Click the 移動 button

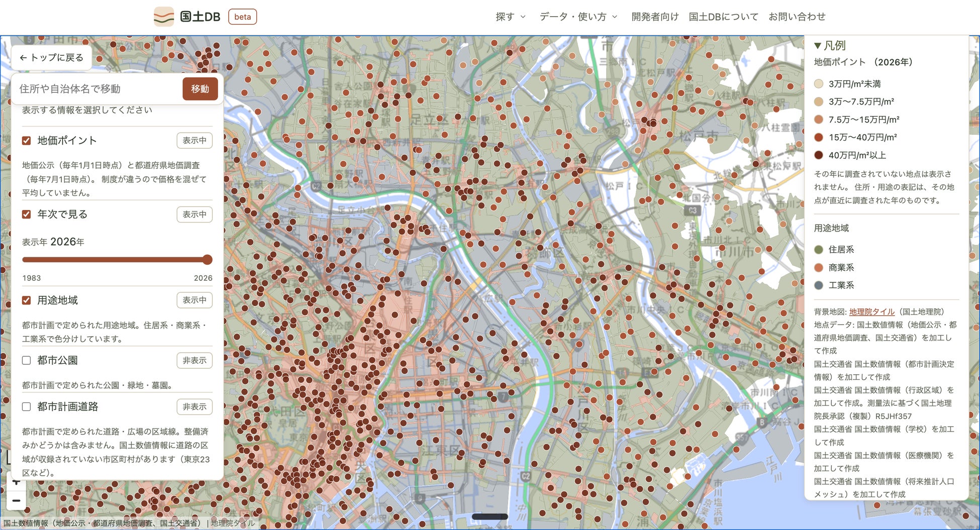click(200, 89)
